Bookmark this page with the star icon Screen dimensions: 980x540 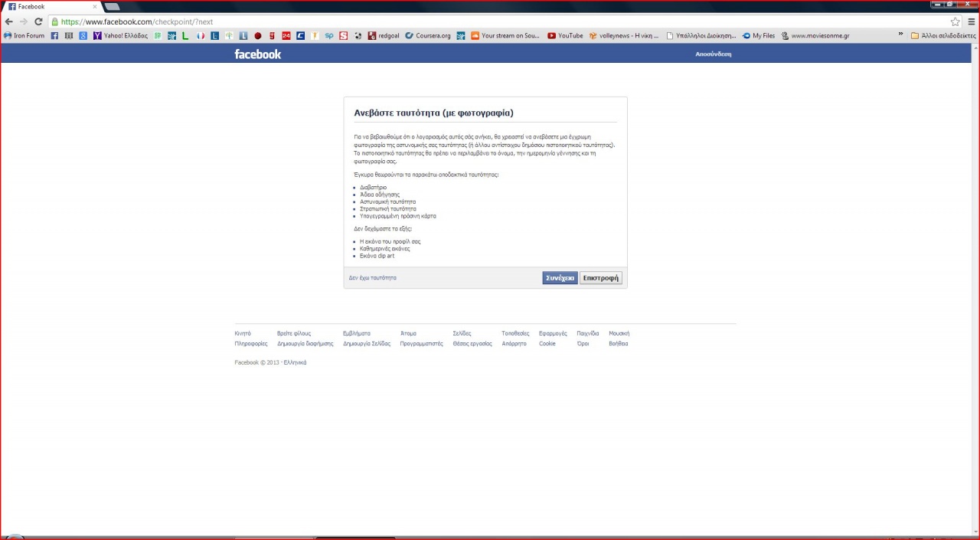(955, 21)
